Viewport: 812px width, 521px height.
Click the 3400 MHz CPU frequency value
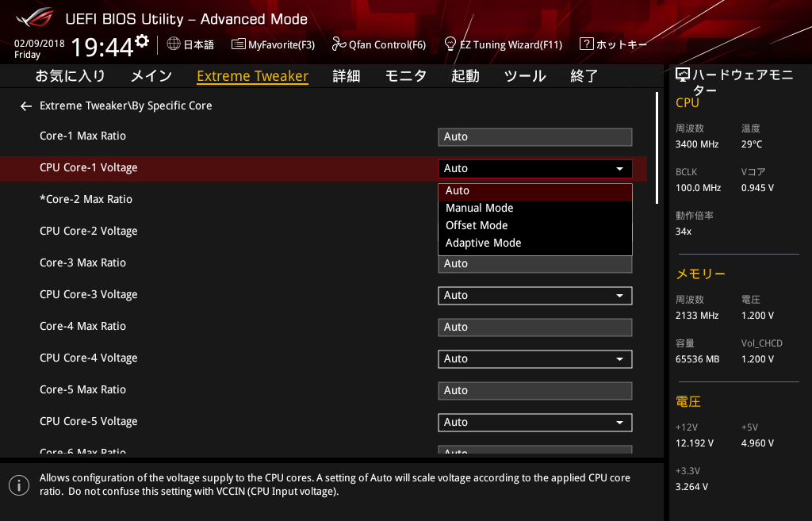pyautogui.click(x=697, y=144)
